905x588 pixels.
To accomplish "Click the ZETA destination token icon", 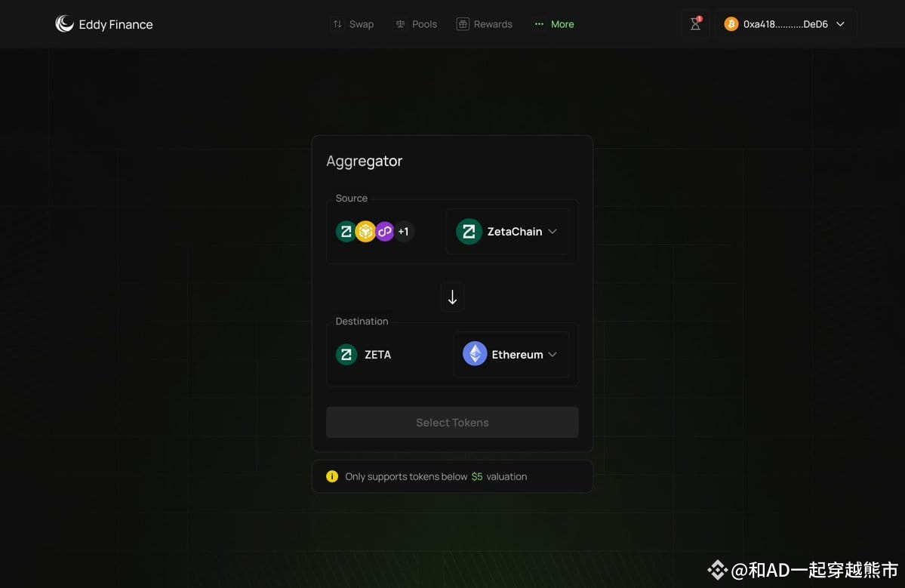I will click(346, 354).
